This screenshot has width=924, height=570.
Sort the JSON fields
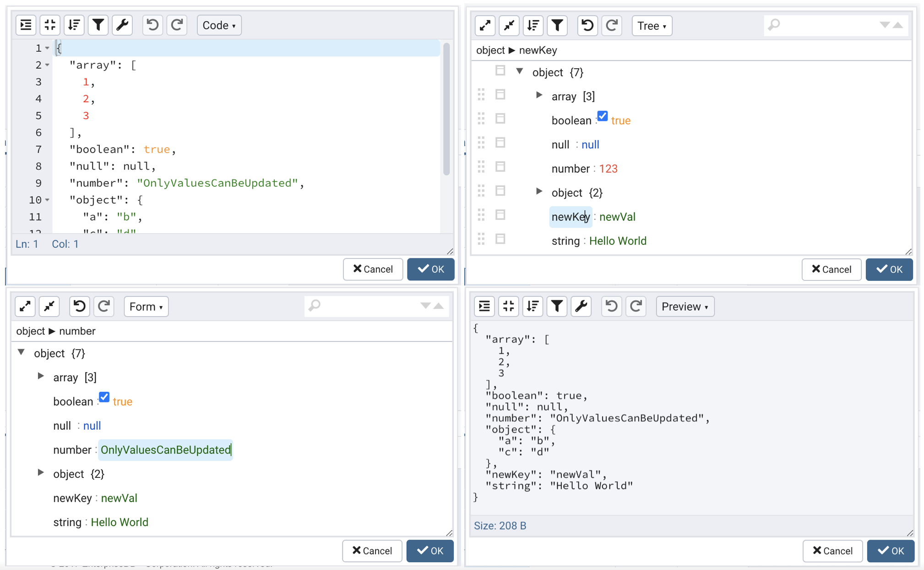(74, 25)
